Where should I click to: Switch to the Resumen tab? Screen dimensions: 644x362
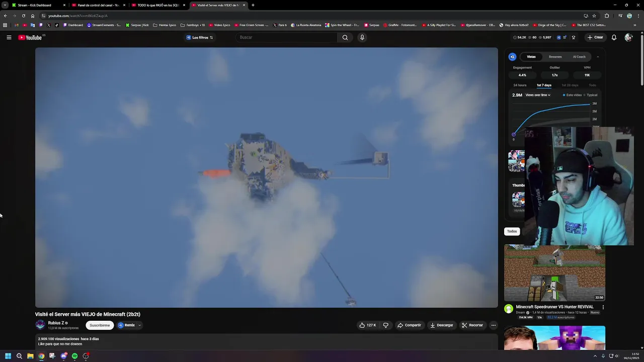point(555,57)
